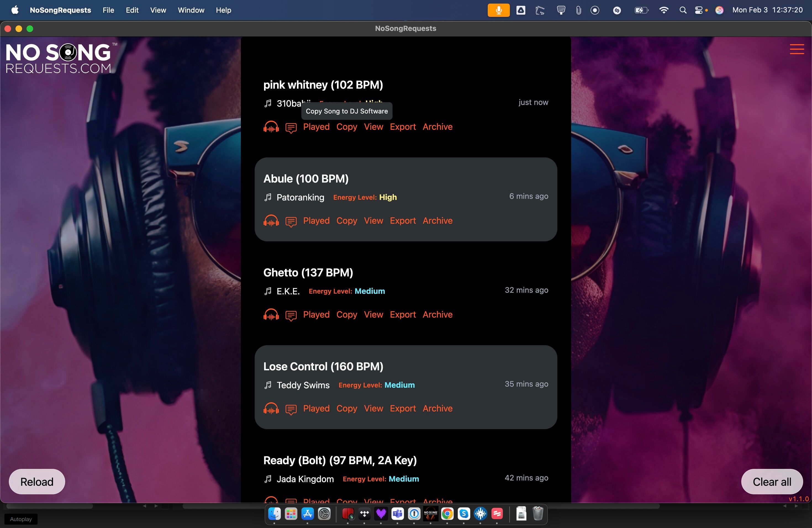
Task: Open Chrome from the dock
Action: pyautogui.click(x=447, y=514)
